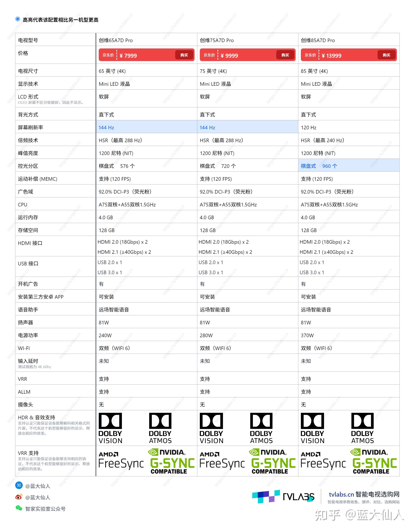This screenshot has height=532, width=415.
Task: Click the HSR（最高 240 Hz）cell
Action: [x=349, y=140]
